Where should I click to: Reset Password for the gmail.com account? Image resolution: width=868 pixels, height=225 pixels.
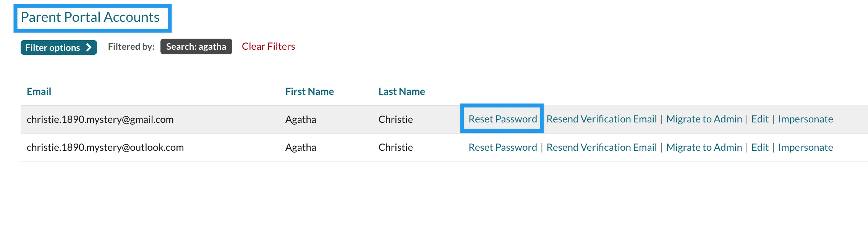503,119
